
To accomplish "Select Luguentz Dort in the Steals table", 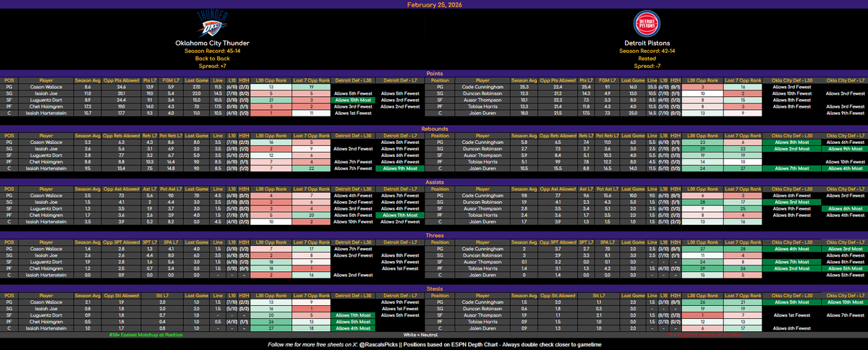I will pos(45,316).
